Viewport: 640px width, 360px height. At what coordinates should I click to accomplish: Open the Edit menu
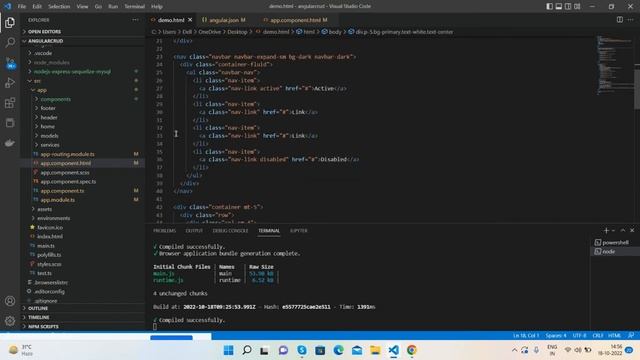pyautogui.click(x=37, y=7)
